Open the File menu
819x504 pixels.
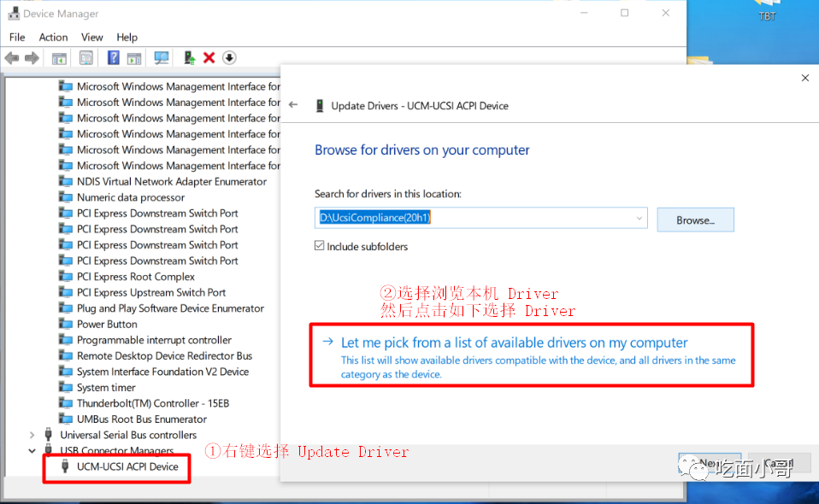17,37
